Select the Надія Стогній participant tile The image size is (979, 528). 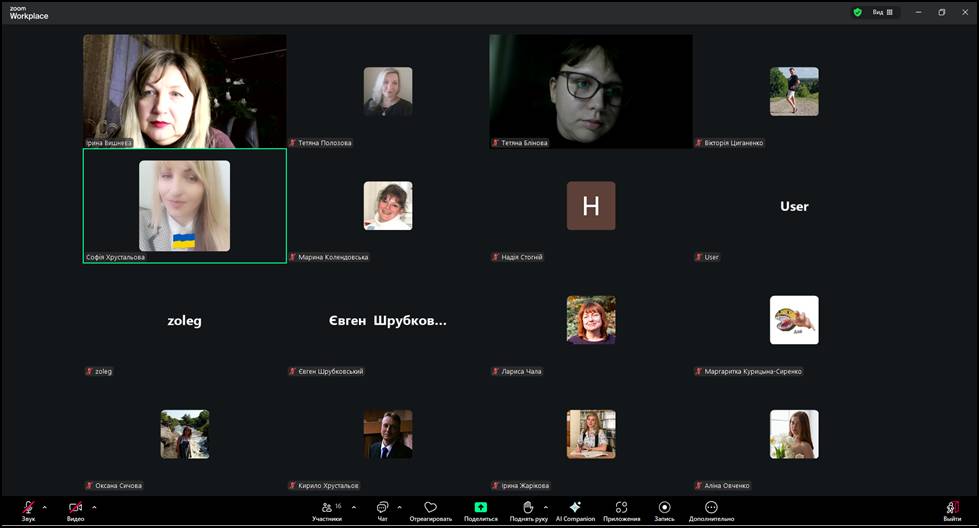pyautogui.click(x=591, y=206)
